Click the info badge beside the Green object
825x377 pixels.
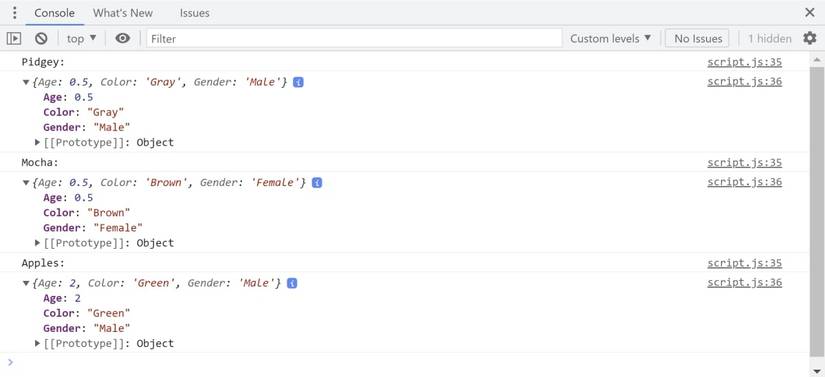pyautogui.click(x=292, y=283)
